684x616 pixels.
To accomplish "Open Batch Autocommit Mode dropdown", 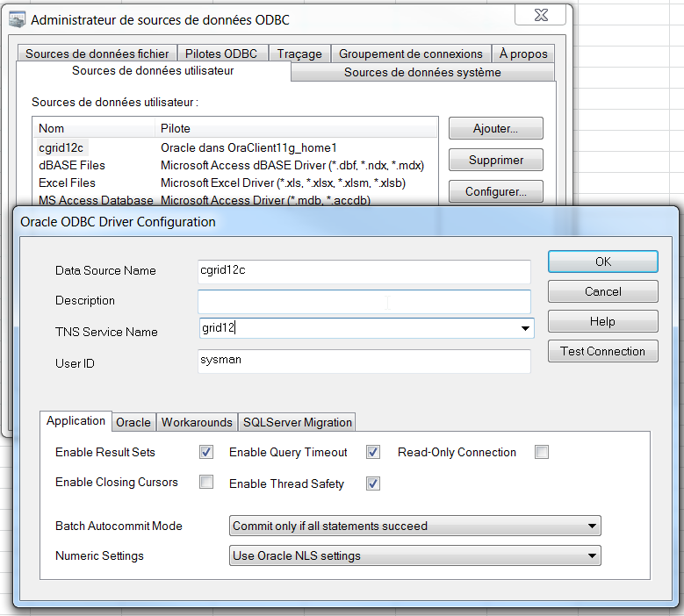I will pos(414,526).
